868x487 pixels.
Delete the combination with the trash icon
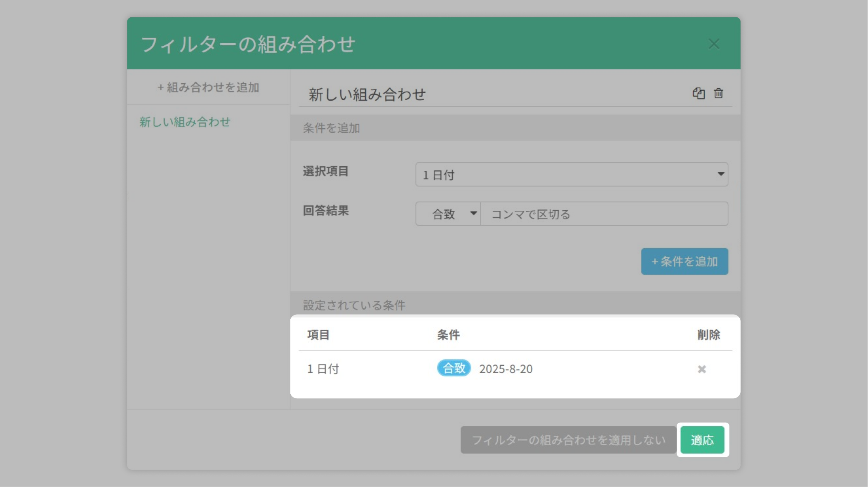[x=718, y=94]
